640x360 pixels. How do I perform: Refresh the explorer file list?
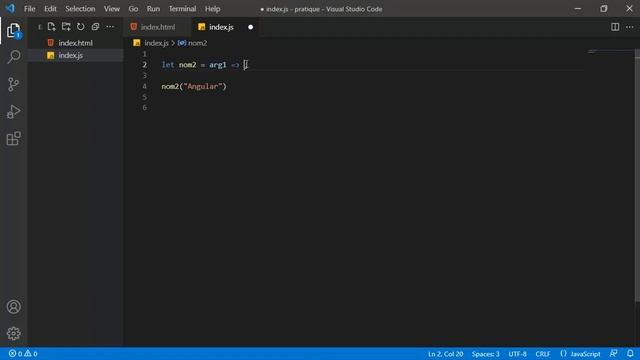coord(80,27)
